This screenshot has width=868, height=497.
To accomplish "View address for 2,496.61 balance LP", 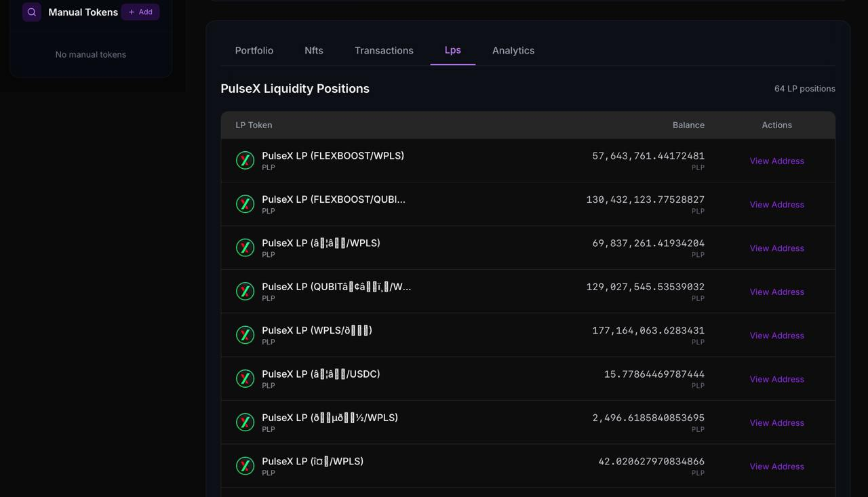I will tap(776, 422).
